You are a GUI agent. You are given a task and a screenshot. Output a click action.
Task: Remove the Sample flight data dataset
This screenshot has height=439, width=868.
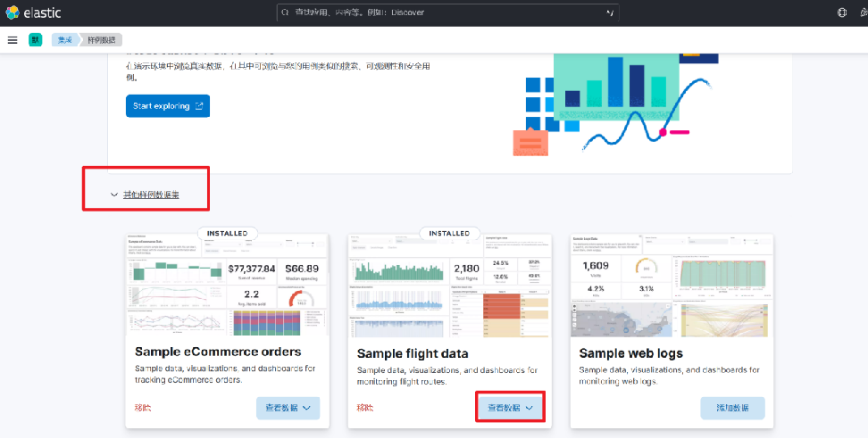point(365,408)
